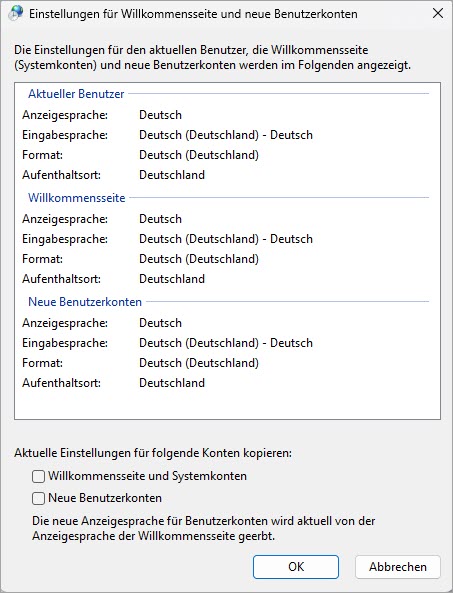Viewport: 453px width, 593px height.
Task: Confirm the dialog with the OK button
Action: [x=296, y=567]
